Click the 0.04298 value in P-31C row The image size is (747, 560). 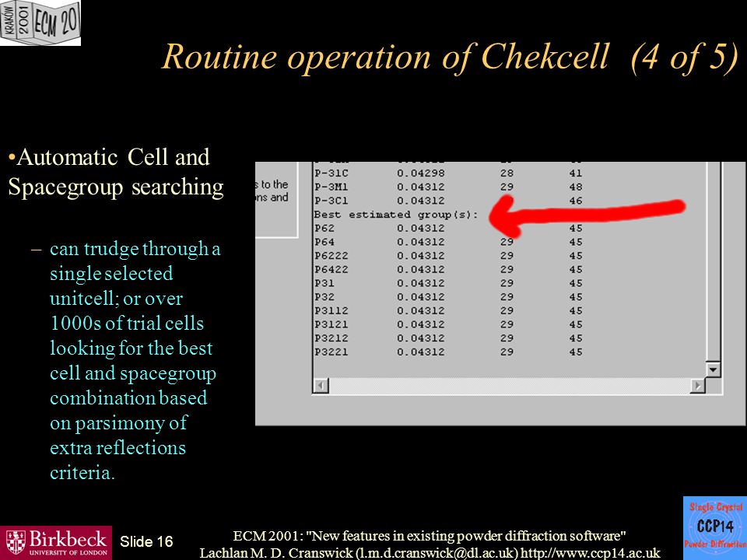pyautogui.click(x=421, y=173)
